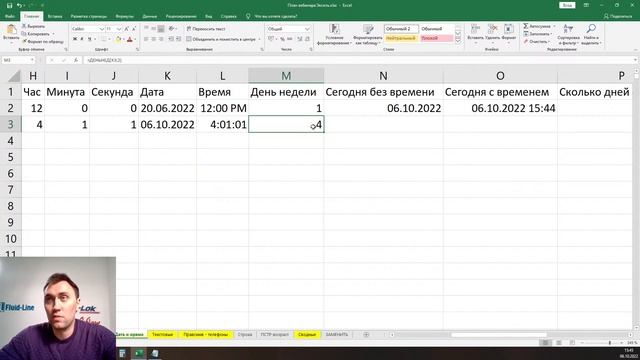The height and width of the screenshot is (360, 640).
Task: Open Excel from the Windows taskbar
Action: 139,353
